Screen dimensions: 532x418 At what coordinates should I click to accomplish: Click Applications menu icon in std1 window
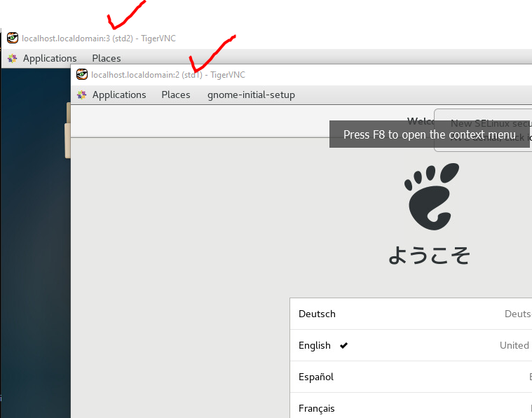(82, 95)
